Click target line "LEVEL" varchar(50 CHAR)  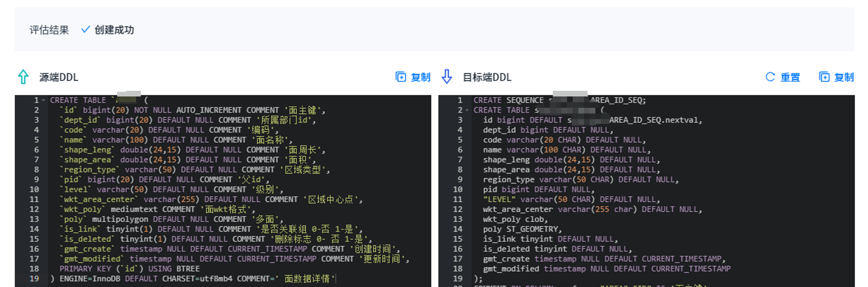tap(571, 200)
